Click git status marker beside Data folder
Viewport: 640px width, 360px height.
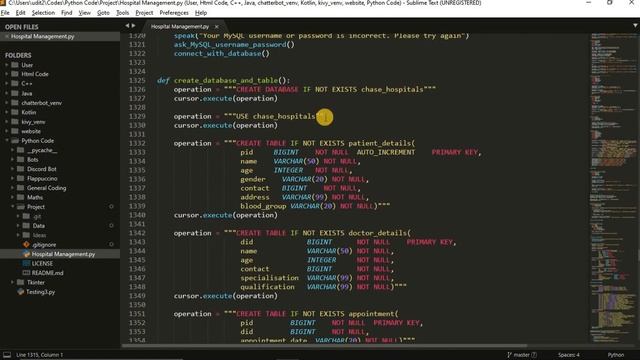[111, 226]
